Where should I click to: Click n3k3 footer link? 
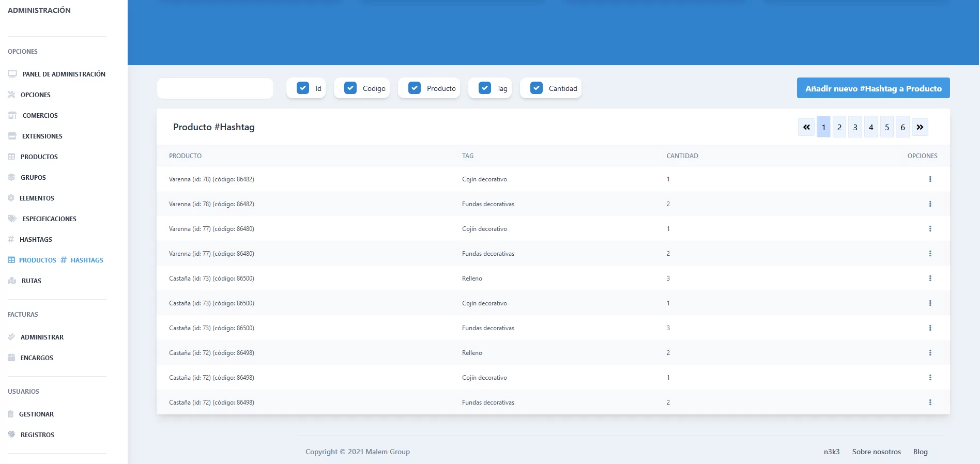tap(832, 452)
